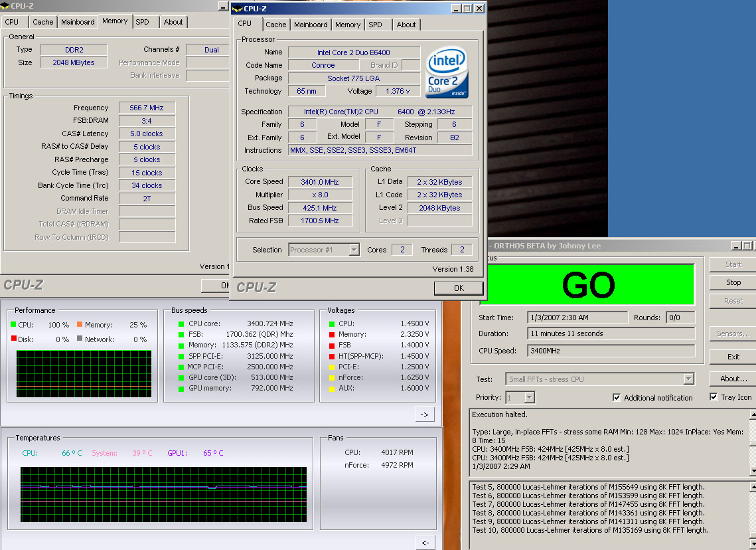
Task: Click OK in the front CPU-Z window
Action: tap(459, 288)
